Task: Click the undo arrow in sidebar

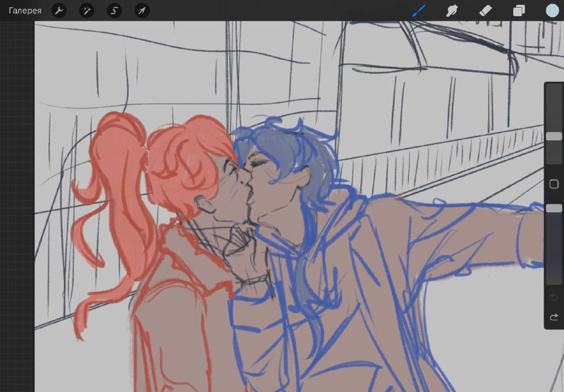Action: pyautogui.click(x=554, y=298)
